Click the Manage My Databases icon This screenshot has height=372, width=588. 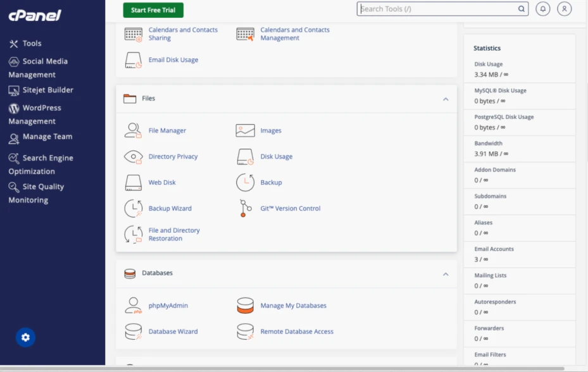click(x=245, y=305)
